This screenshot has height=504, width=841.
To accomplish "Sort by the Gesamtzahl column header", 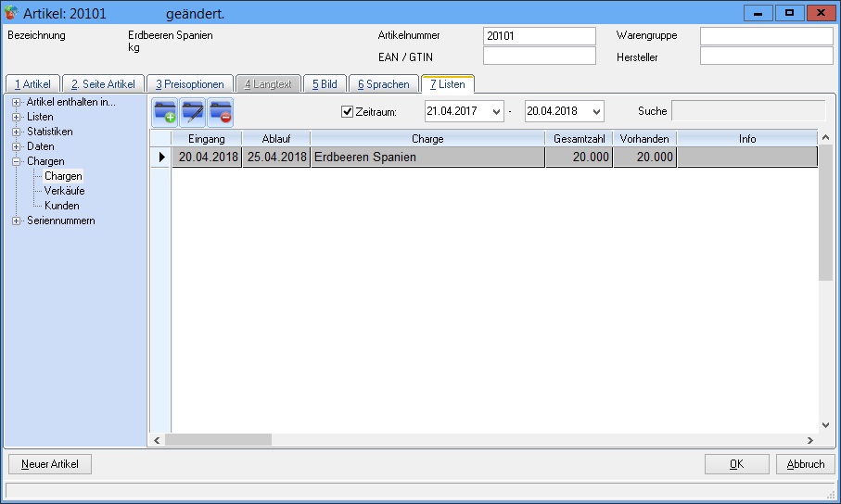I will (x=579, y=139).
